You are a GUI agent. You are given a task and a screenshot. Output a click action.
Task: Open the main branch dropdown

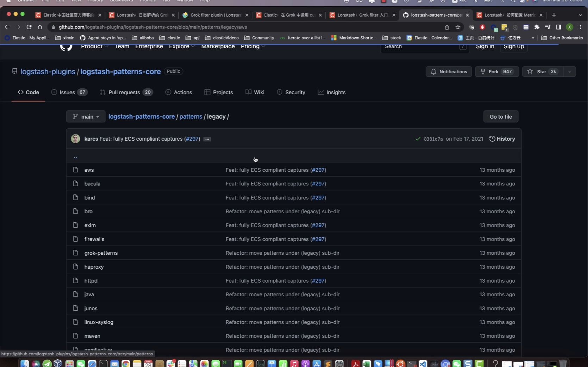(x=86, y=116)
